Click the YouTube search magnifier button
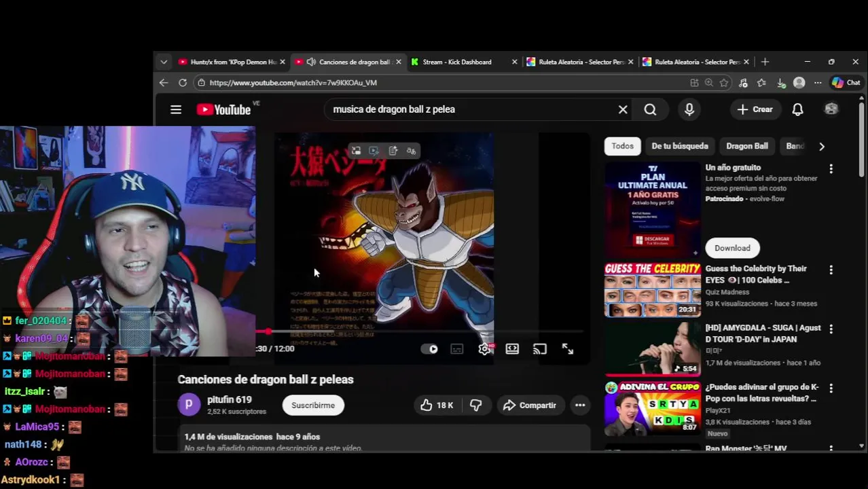 point(650,109)
